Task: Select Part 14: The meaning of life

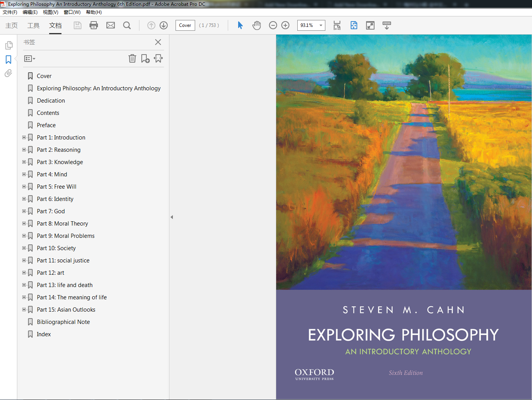Action: pos(71,297)
